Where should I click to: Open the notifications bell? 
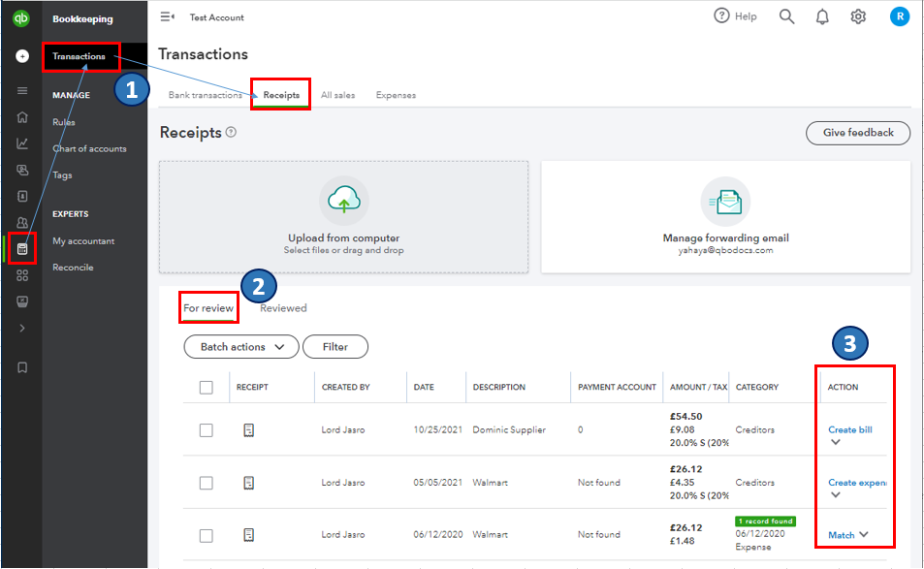pos(822,16)
